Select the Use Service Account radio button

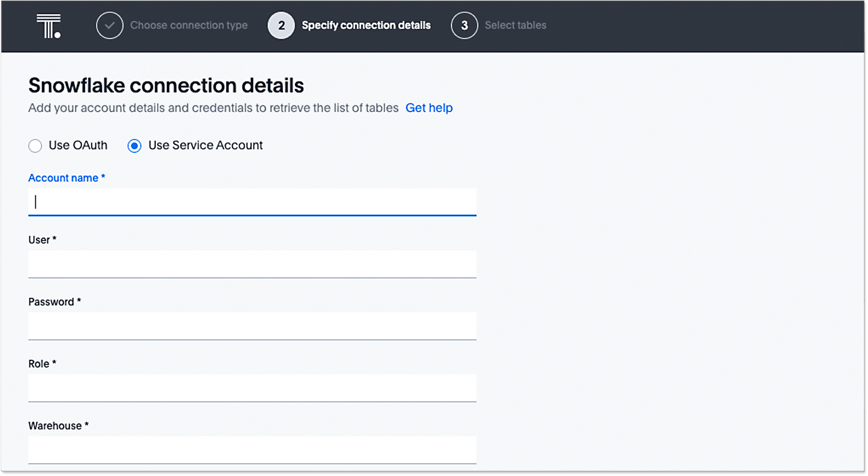pos(134,146)
